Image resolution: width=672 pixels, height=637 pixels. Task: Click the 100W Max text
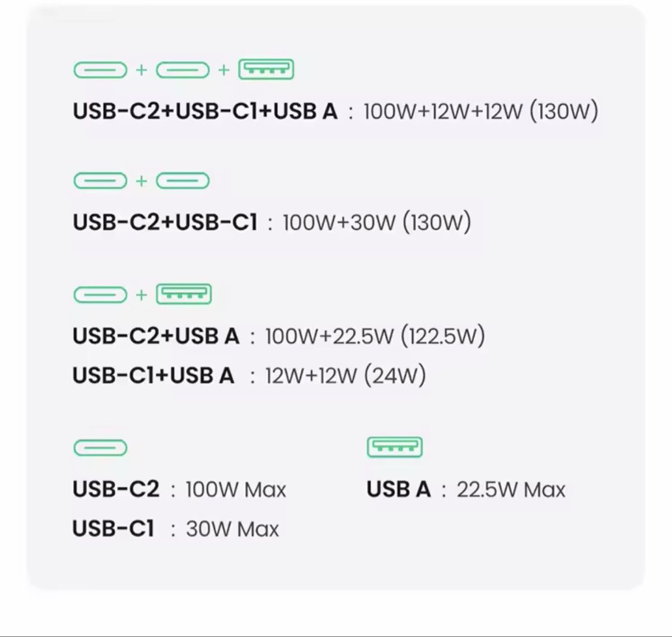click(236, 490)
